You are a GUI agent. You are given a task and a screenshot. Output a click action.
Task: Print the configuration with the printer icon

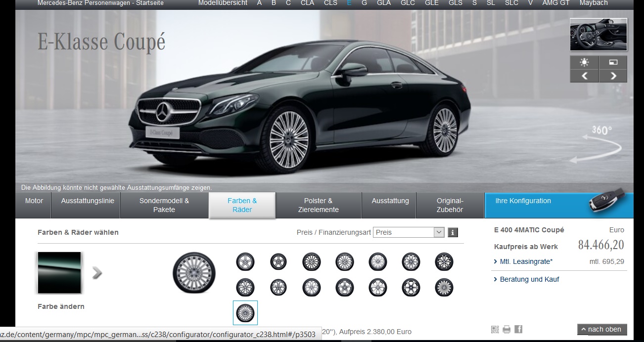point(506,329)
